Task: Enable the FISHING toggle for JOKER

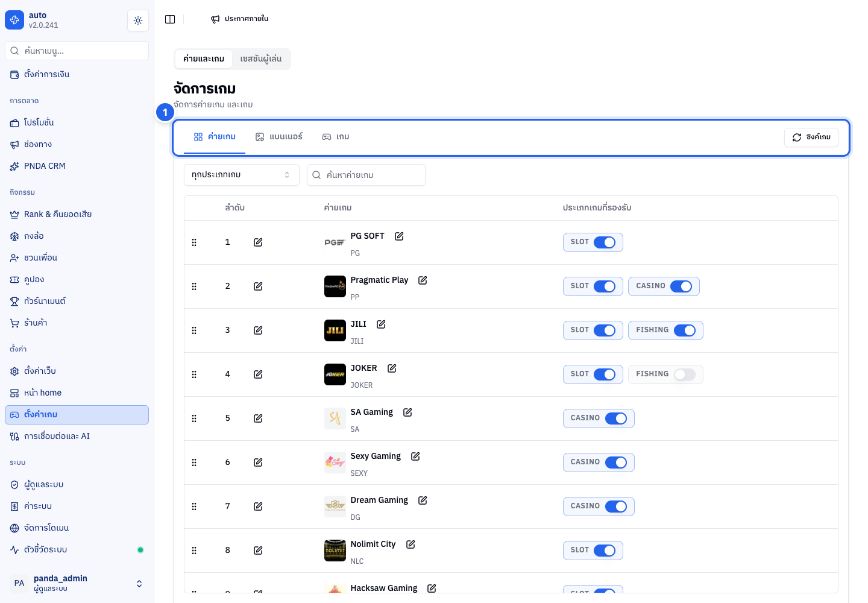Action: [685, 374]
